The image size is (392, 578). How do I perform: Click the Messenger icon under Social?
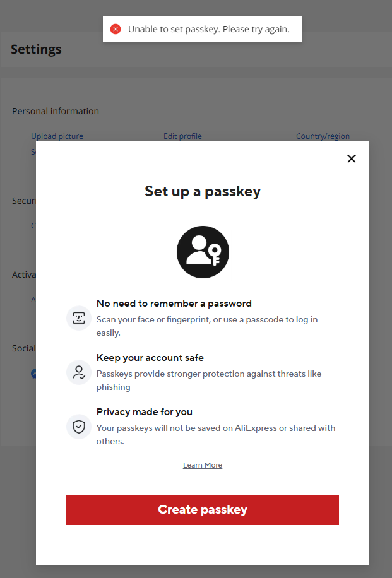coord(34,374)
